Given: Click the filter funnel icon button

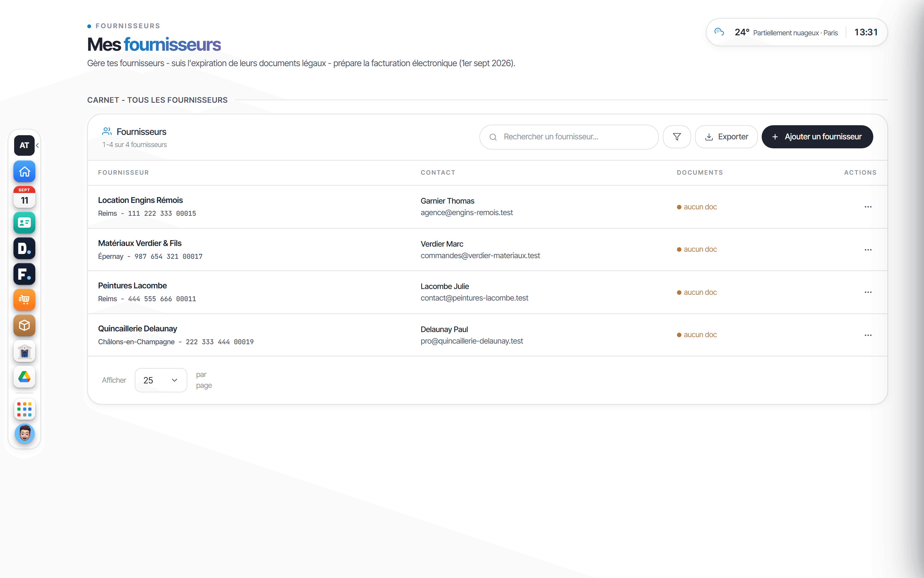Looking at the screenshot, I should [x=677, y=136].
